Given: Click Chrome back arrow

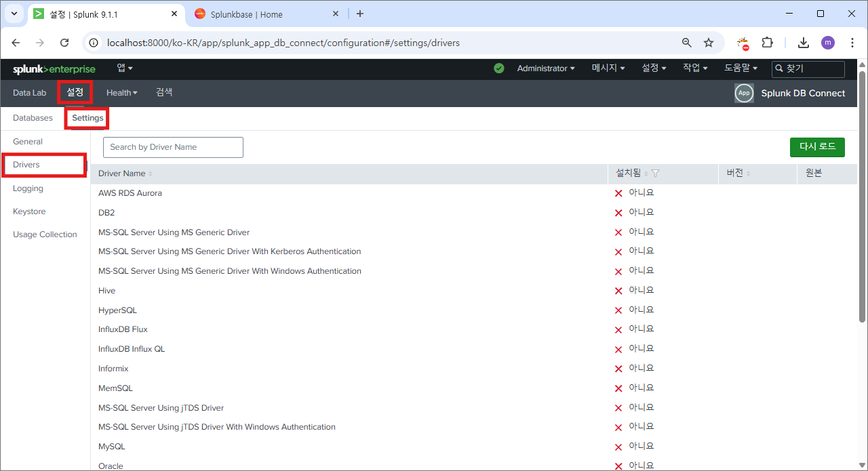Looking at the screenshot, I should 16,43.
